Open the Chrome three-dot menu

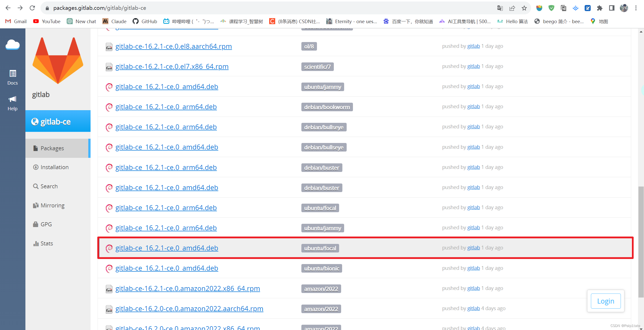[636, 8]
